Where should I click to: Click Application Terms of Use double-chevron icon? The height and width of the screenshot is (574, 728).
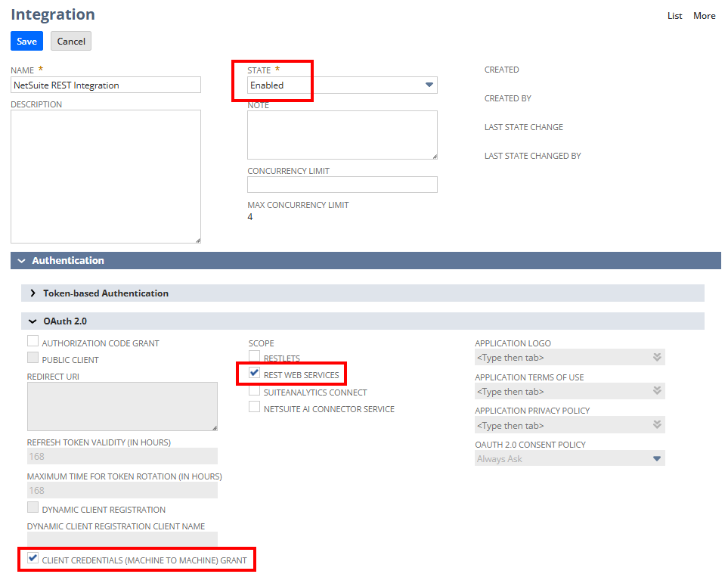(x=657, y=390)
